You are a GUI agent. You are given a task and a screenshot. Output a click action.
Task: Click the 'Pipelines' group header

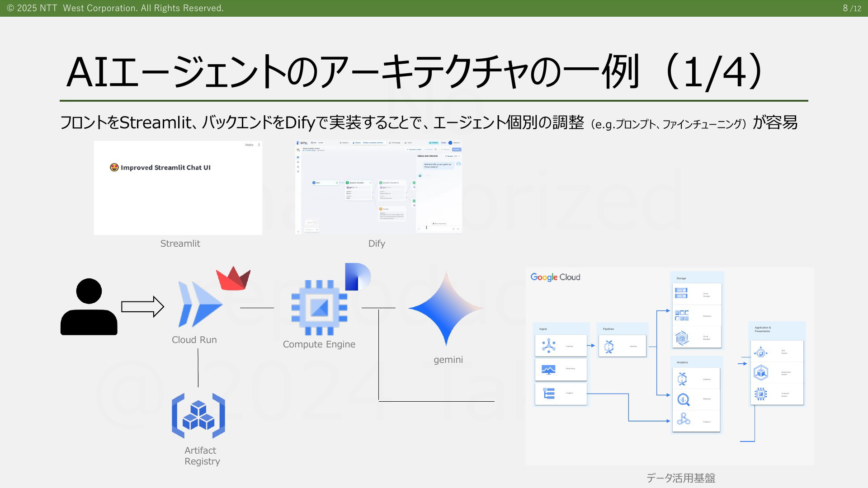tap(608, 329)
